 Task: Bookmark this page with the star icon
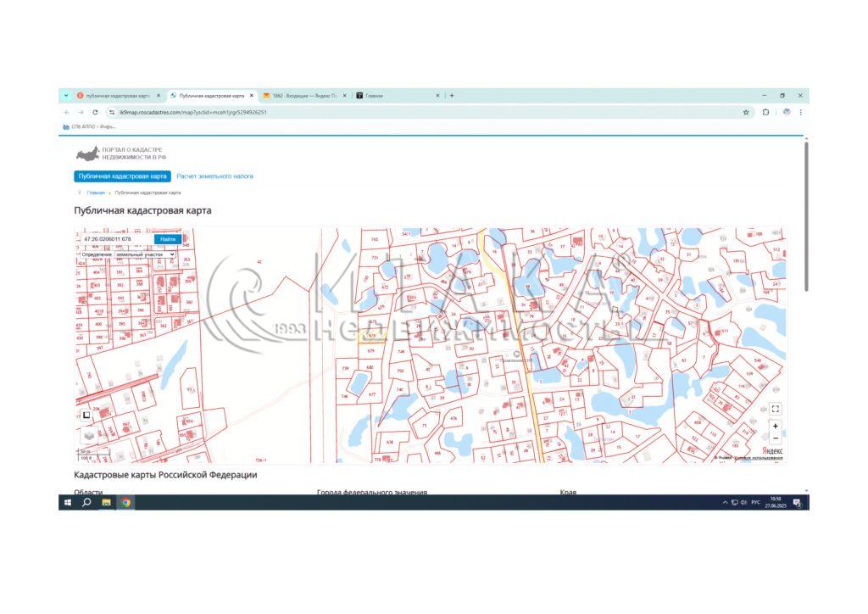click(746, 113)
